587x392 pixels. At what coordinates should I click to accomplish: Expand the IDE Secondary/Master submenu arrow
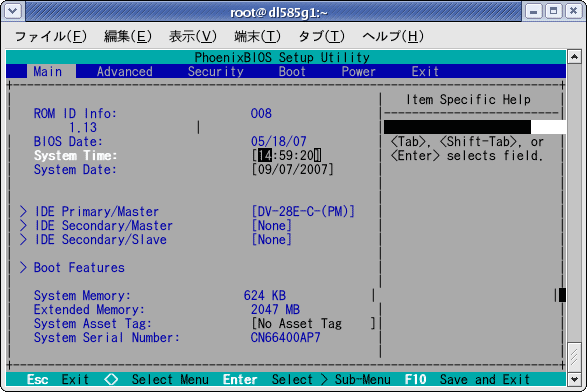[x=23, y=226]
